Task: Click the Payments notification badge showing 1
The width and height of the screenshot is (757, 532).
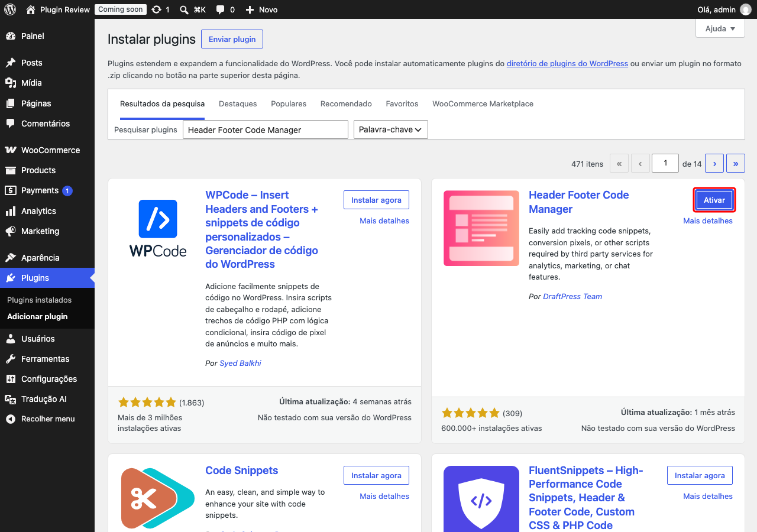Action: click(67, 190)
